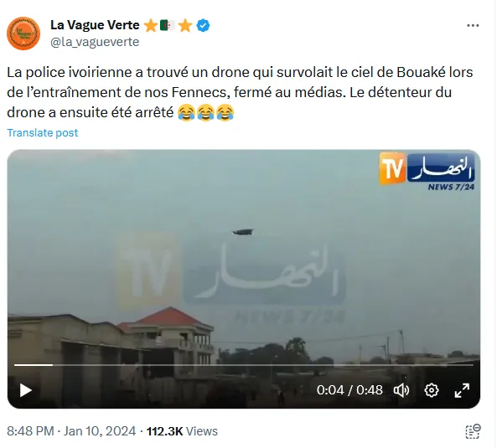Open video settings gear icon
The image size is (497, 448).
pos(432,390)
